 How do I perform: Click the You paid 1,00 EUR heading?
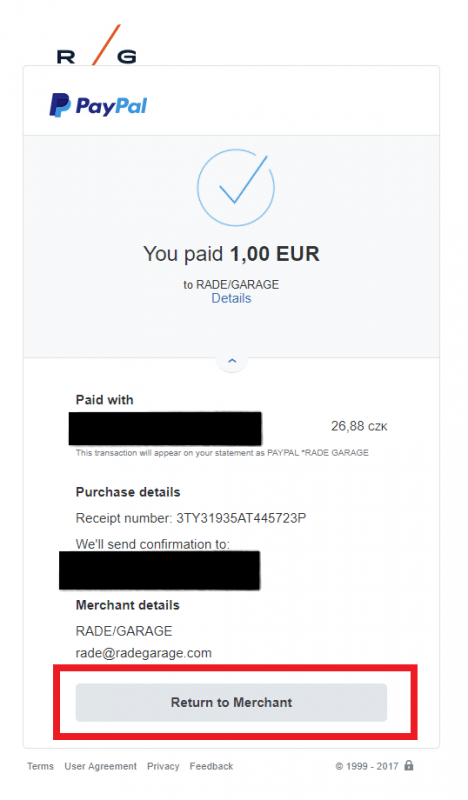[231, 254]
